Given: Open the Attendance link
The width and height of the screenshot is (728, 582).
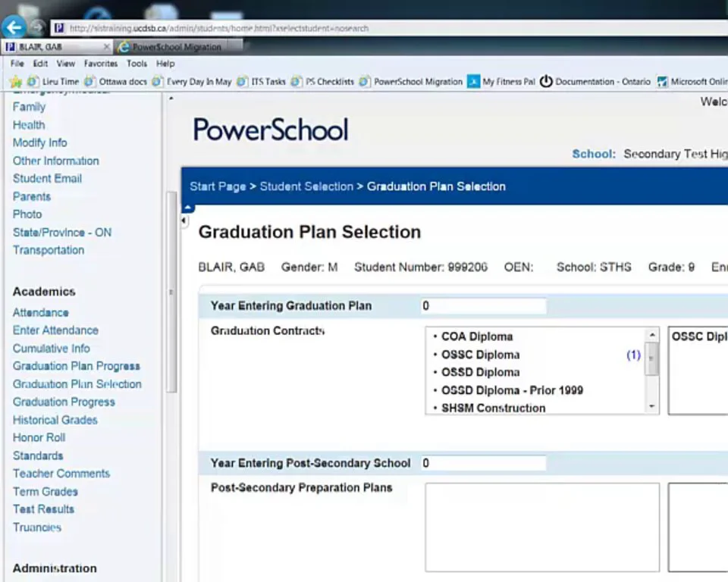Looking at the screenshot, I should tap(41, 312).
